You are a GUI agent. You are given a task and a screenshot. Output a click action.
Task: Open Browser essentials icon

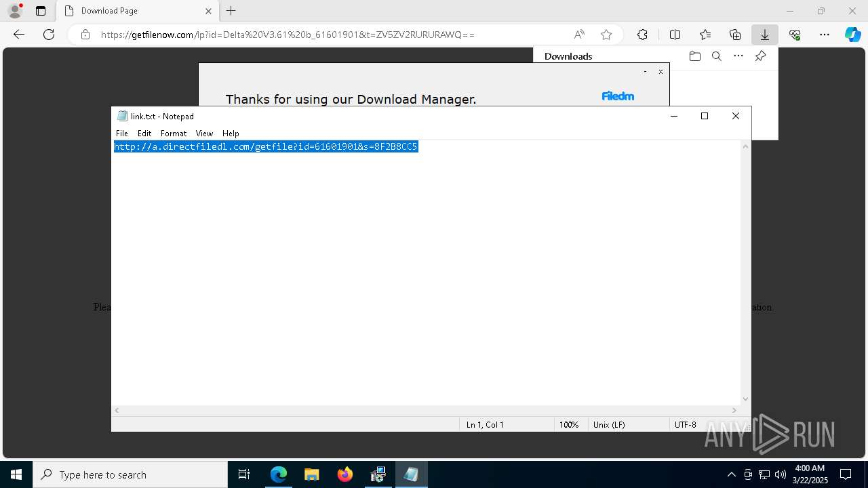(795, 35)
